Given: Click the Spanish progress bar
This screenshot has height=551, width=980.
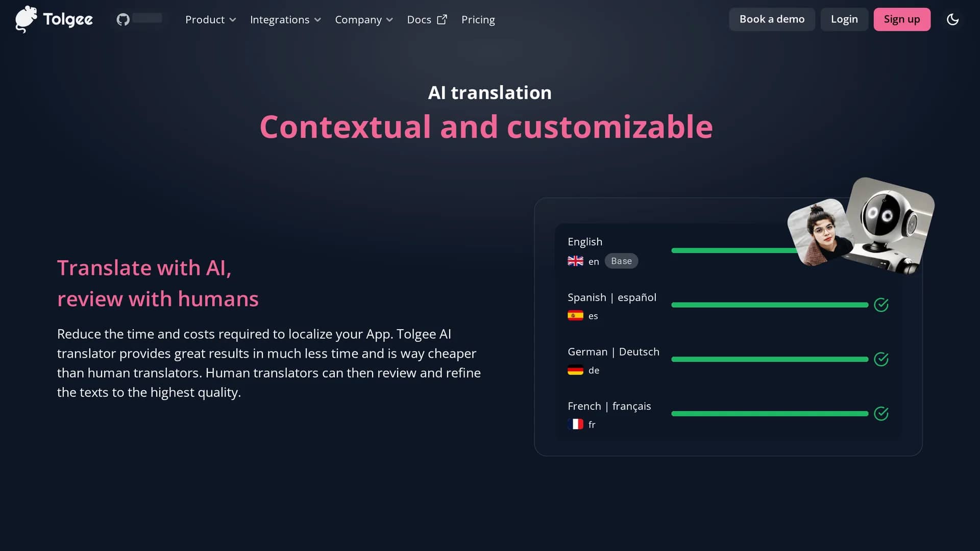Looking at the screenshot, I should point(770,305).
